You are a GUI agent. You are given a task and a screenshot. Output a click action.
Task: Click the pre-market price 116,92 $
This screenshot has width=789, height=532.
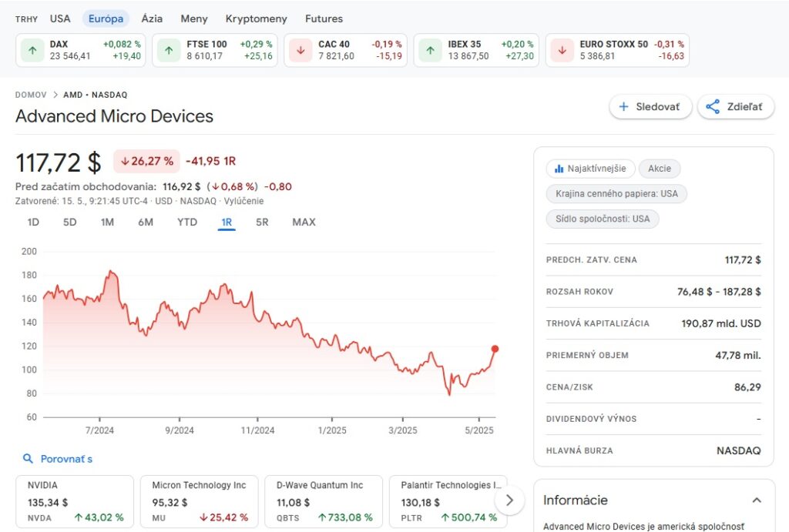(x=182, y=186)
